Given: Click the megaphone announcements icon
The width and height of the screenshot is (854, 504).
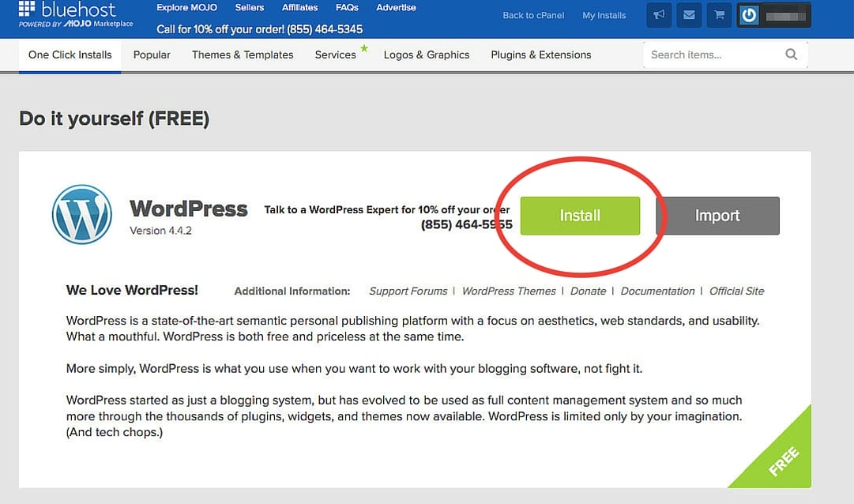Looking at the screenshot, I should coord(660,15).
